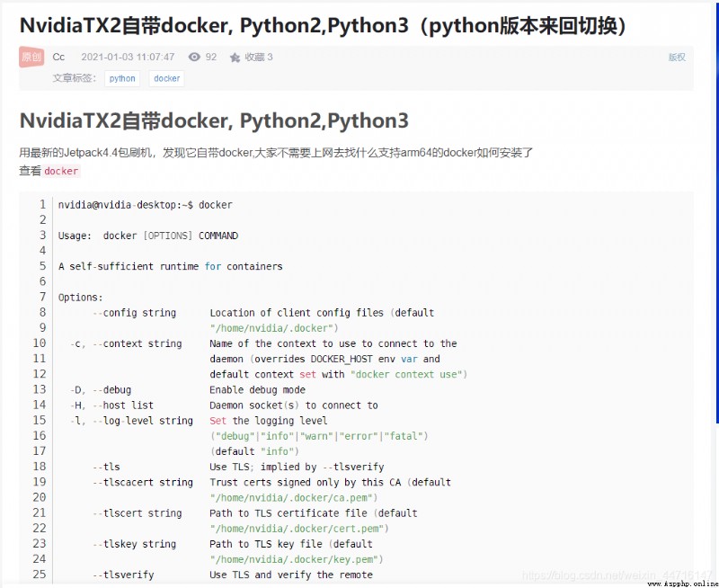Click the line with "docker context use"

(x=339, y=374)
